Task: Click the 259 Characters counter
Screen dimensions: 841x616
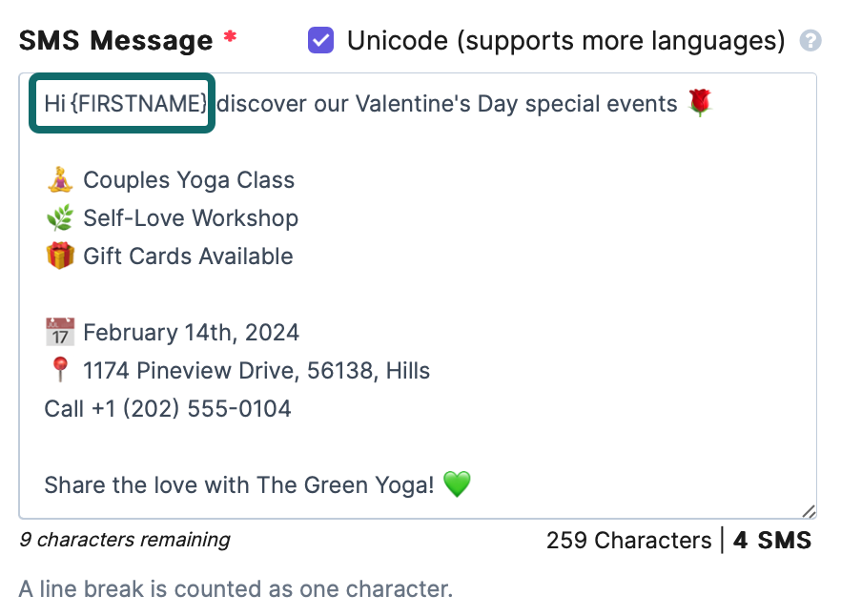Action: click(x=628, y=541)
